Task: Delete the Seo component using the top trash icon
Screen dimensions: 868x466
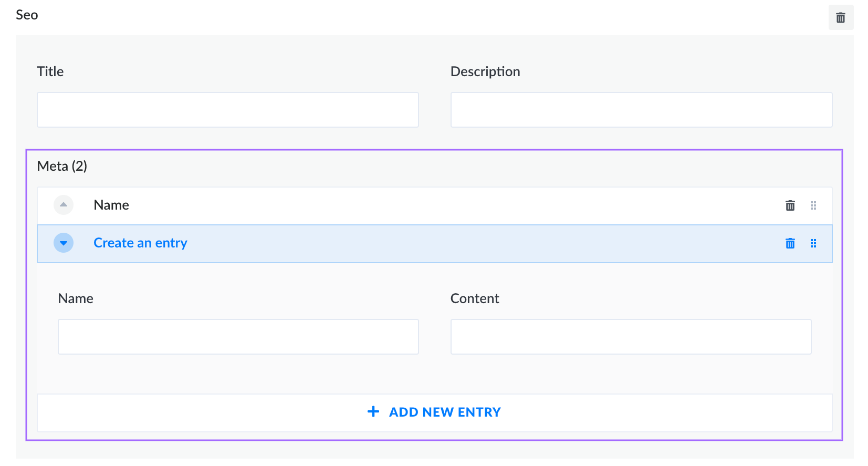Action: point(840,17)
